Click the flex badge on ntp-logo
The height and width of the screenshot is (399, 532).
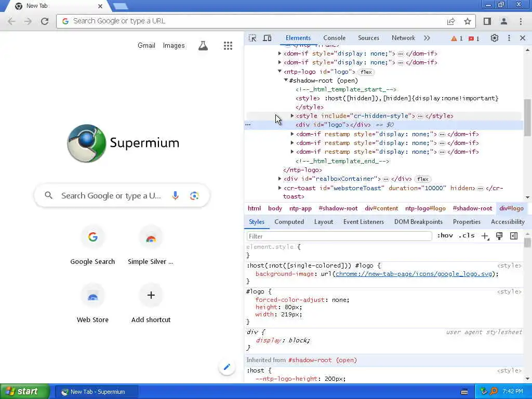[x=366, y=72]
